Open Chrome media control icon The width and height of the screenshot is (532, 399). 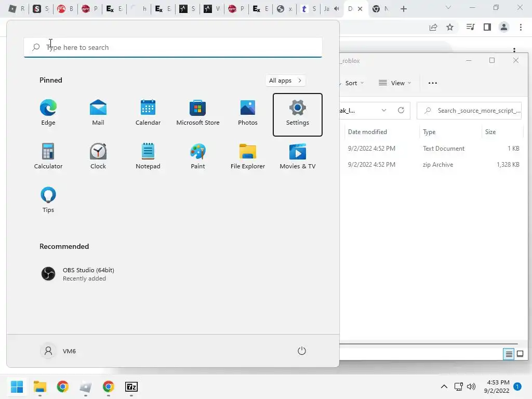pos(471,27)
